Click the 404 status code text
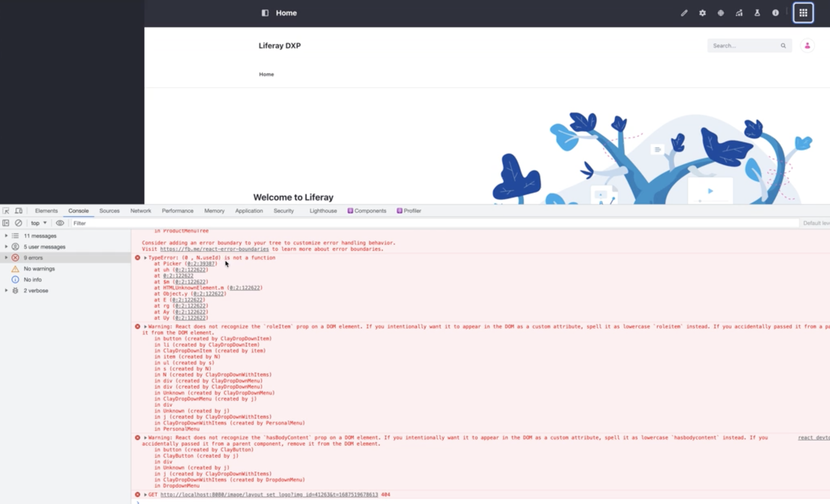The height and width of the screenshot is (504, 830). pyautogui.click(x=386, y=494)
